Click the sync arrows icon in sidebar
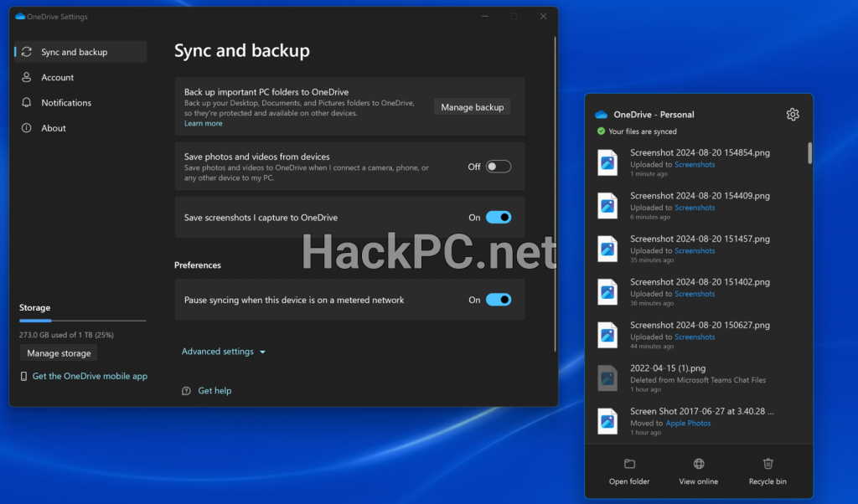This screenshot has width=858, height=504. click(26, 52)
